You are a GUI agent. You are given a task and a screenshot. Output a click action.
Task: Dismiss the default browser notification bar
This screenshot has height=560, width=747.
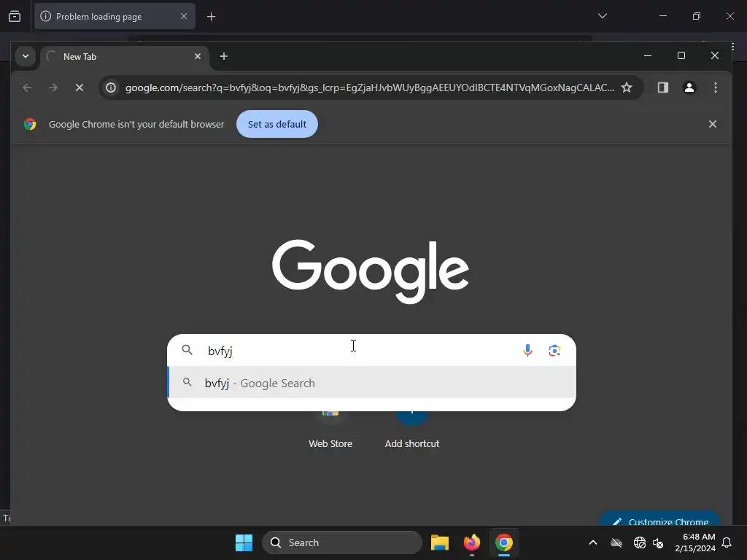[x=712, y=124]
